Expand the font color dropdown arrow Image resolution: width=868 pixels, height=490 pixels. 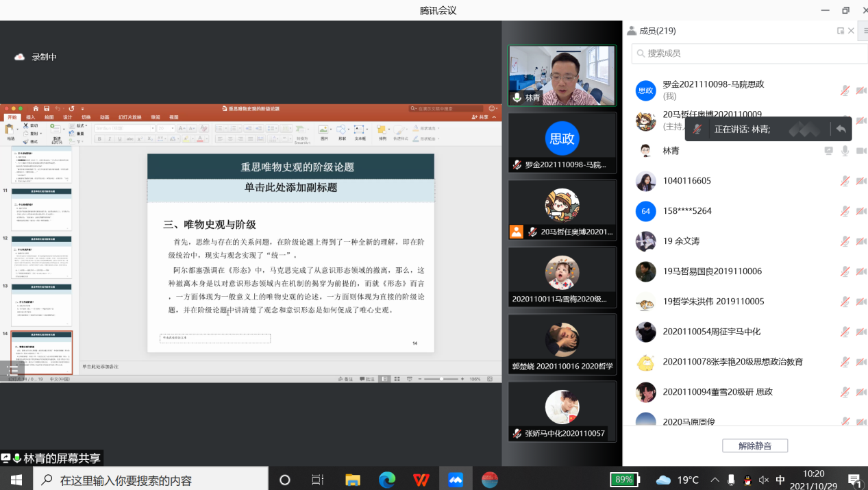point(206,139)
